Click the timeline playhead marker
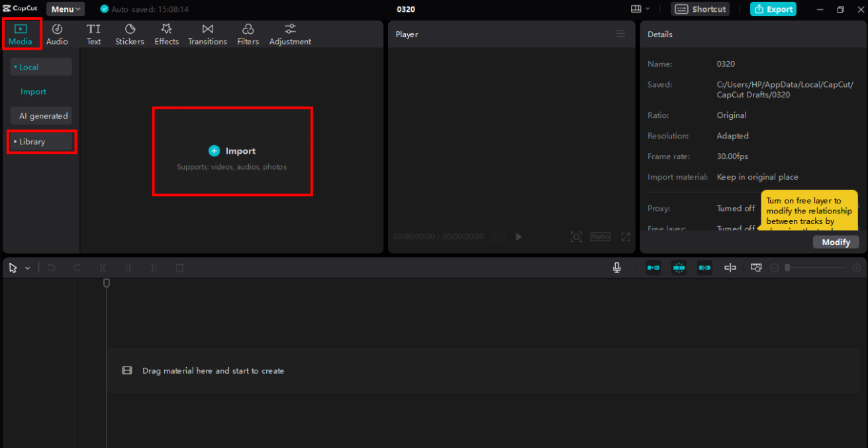Viewport: 868px width, 448px height. (x=107, y=283)
